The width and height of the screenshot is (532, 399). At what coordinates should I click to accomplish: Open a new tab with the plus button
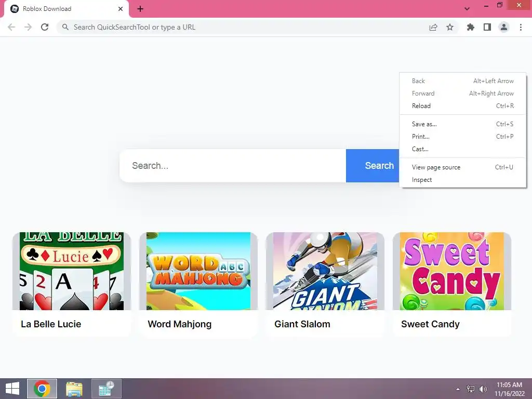point(140,9)
